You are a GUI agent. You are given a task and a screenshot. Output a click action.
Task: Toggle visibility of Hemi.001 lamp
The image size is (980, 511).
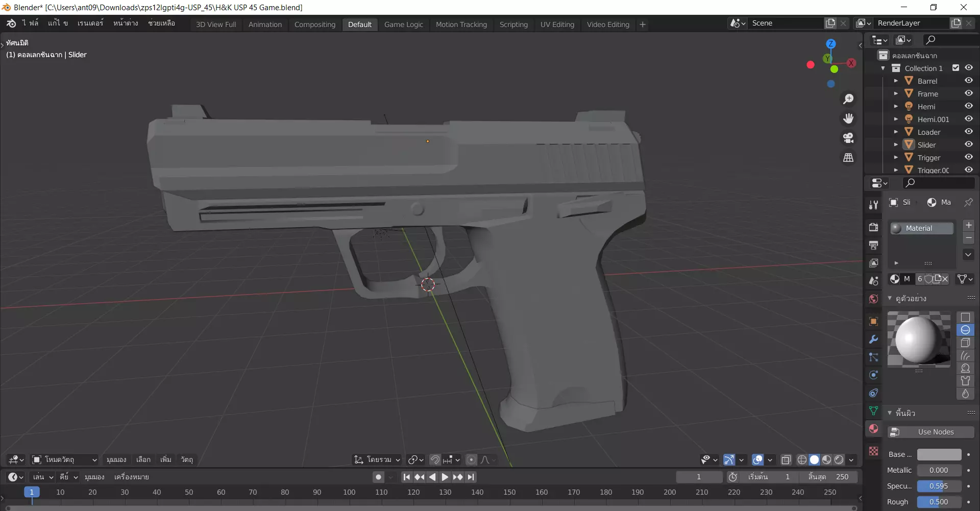[968, 119]
